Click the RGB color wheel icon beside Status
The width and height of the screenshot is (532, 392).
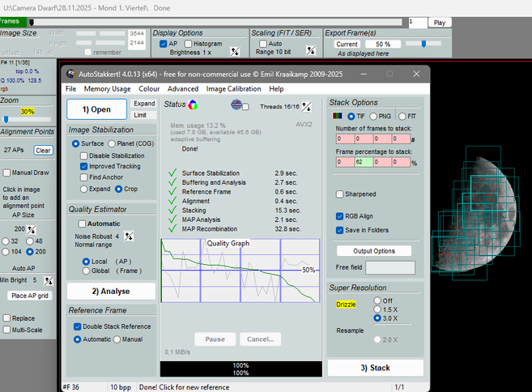point(193,104)
